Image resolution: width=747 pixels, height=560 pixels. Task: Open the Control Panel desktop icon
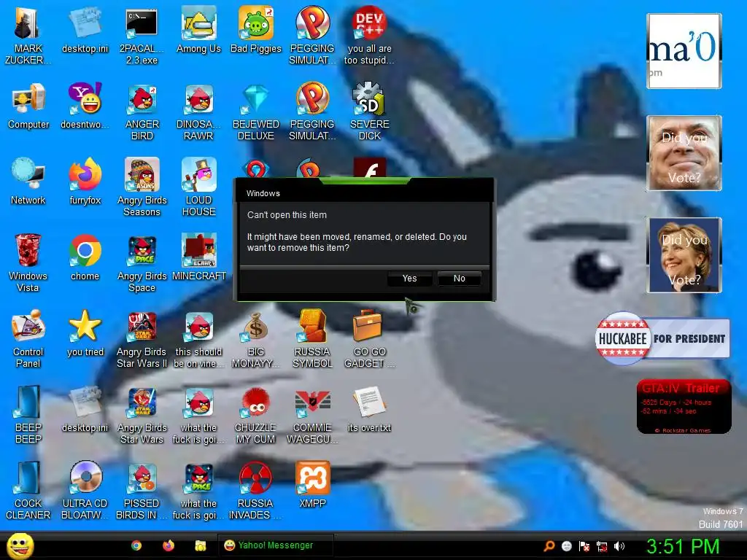pyautogui.click(x=28, y=338)
